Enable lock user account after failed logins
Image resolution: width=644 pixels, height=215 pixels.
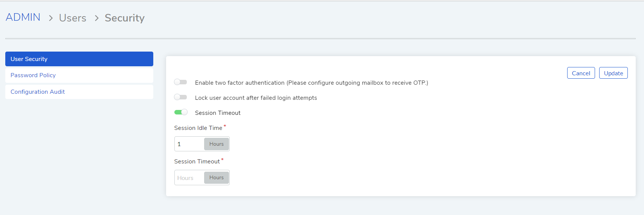click(180, 97)
